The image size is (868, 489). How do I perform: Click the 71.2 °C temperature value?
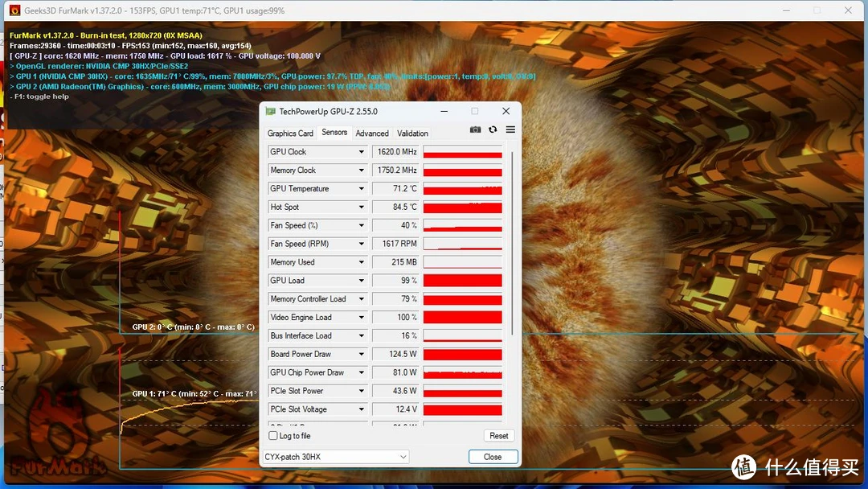pos(395,189)
